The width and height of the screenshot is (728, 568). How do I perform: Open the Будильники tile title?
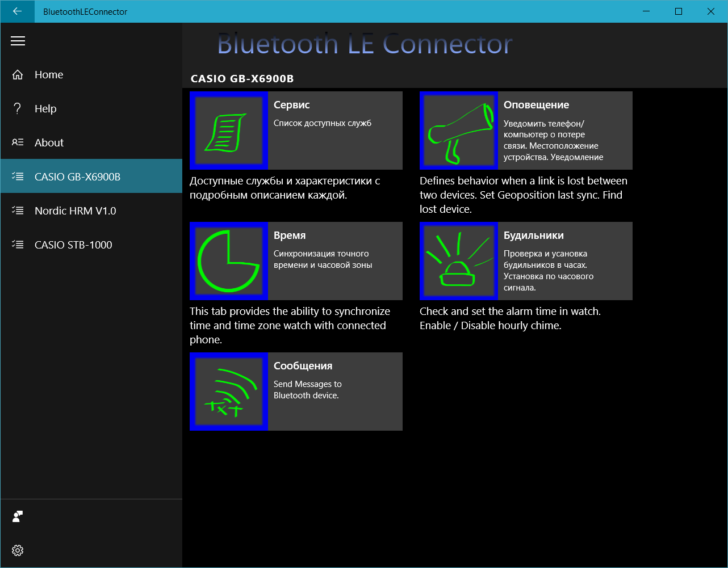tap(534, 235)
